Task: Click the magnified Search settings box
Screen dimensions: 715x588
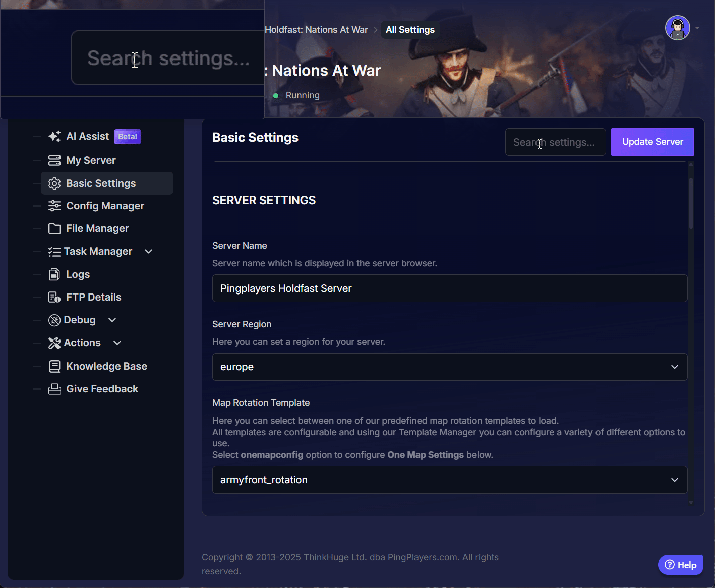Action: [x=168, y=57]
